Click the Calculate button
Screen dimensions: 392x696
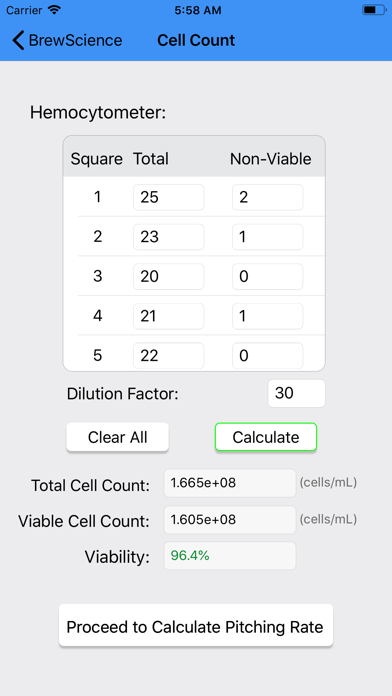pyautogui.click(x=266, y=437)
